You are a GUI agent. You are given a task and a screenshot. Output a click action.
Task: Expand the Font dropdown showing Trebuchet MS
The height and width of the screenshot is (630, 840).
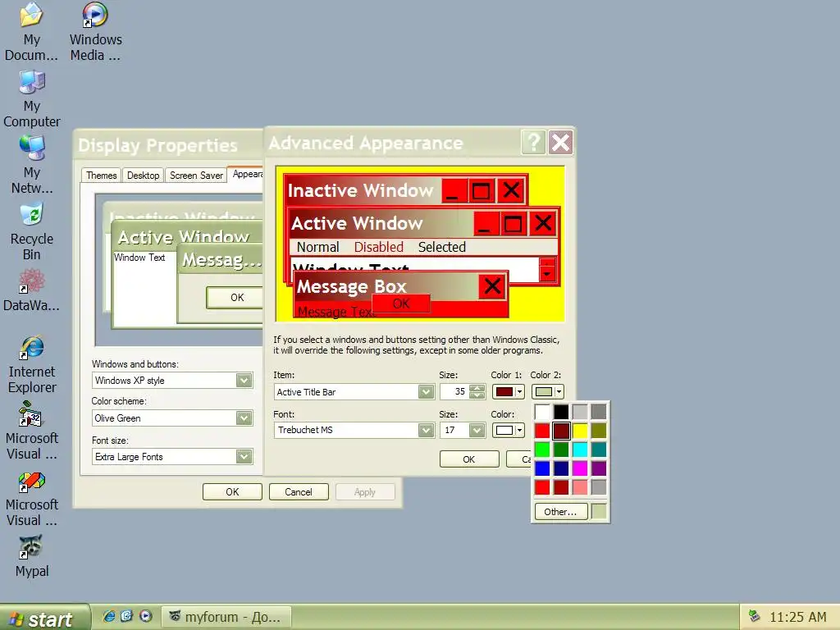[426, 430]
